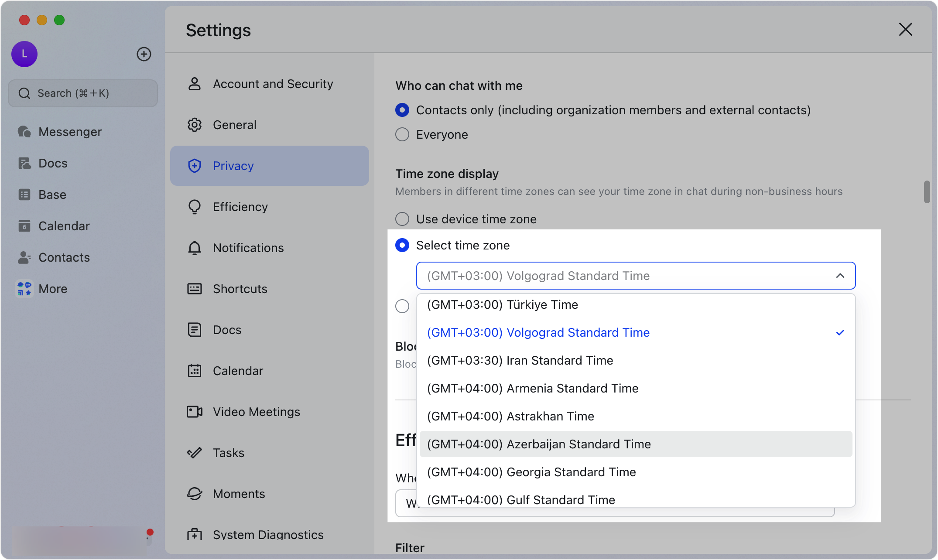Open Calendar from the sidebar
The height and width of the screenshot is (560, 938).
tap(64, 225)
